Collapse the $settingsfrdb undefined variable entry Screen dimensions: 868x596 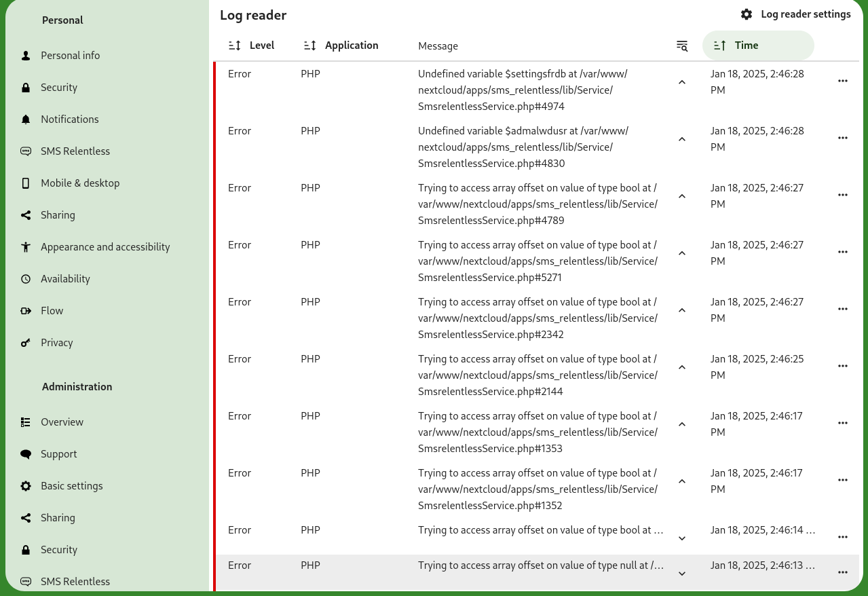click(682, 82)
